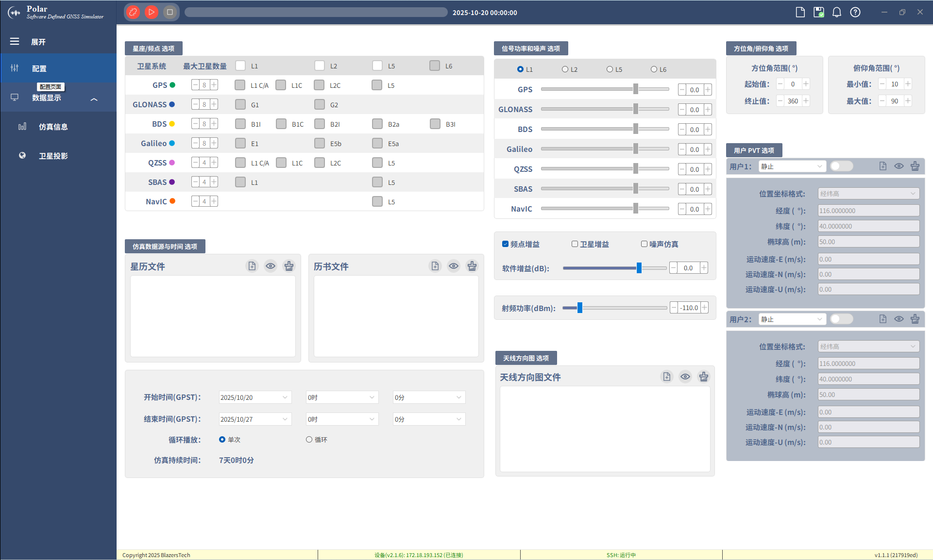Uncheck the 频点增益 checkbox
This screenshot has width=933, height=560.
click(505, 244)
